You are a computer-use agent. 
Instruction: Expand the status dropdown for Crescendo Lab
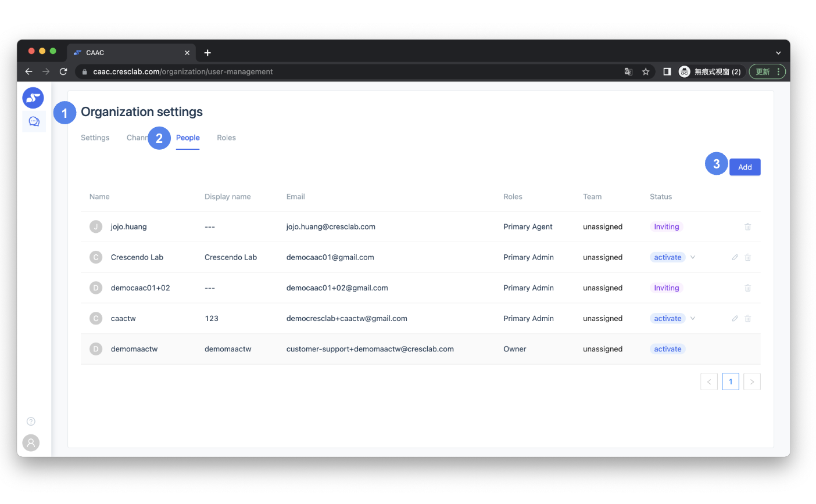[x=693, y=257]
